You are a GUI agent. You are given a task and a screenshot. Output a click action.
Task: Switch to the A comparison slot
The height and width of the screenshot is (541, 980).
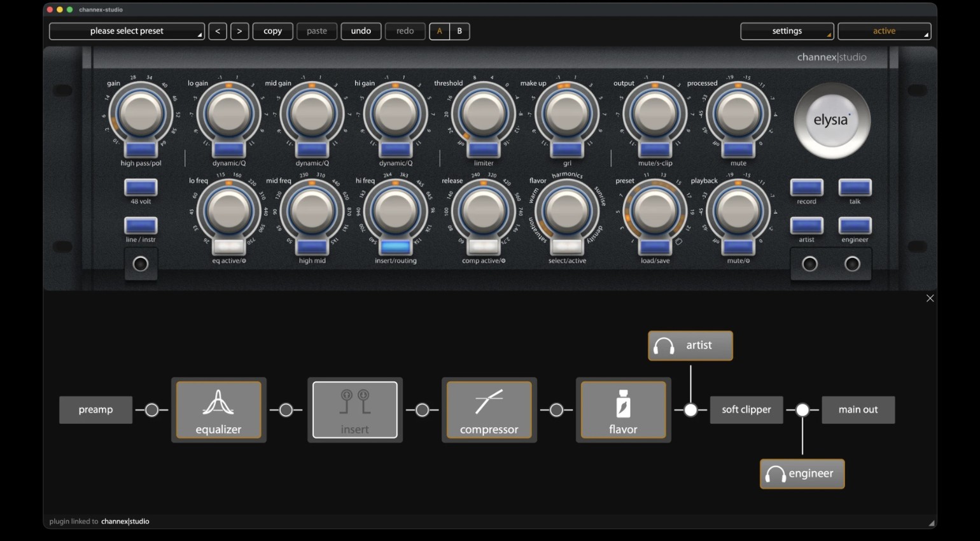(439, 31)
